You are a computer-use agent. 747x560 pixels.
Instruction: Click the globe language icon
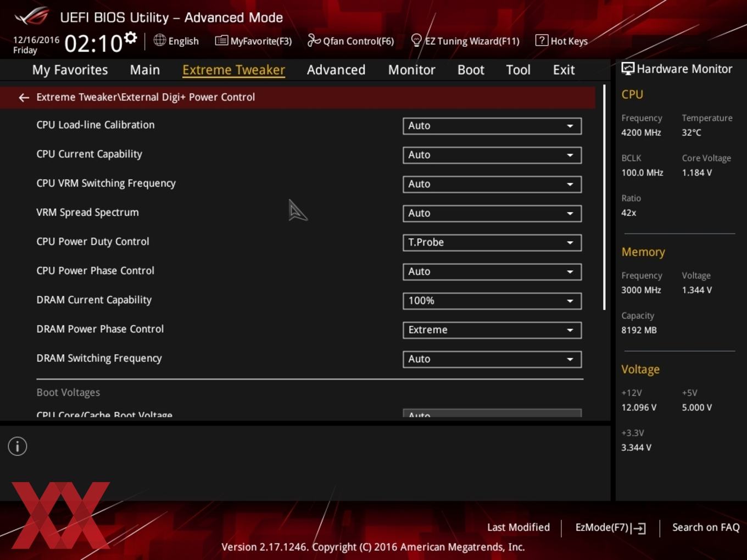[159, 40]
